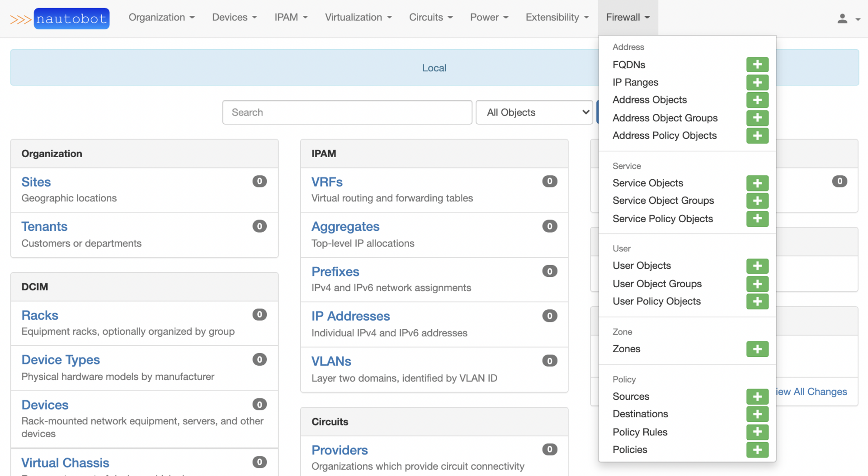868x476 pixels.
Task: Open the user account dropdown
Action: 846,18
